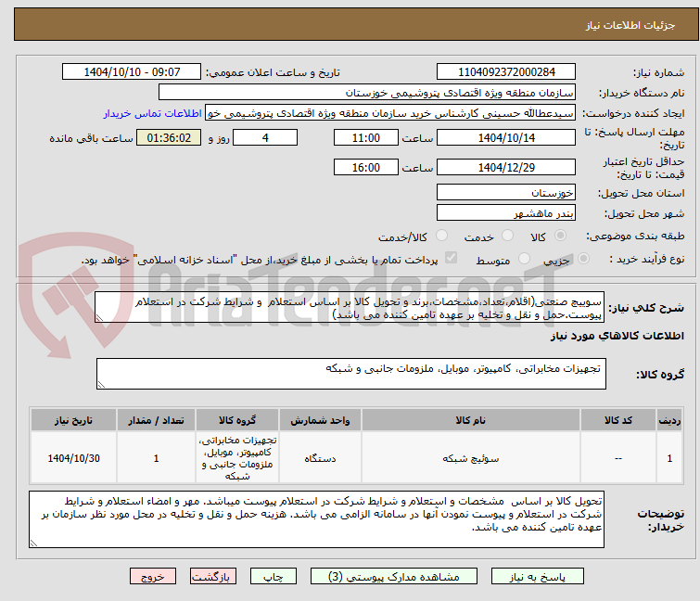
Task: Select the متوسط purchase type radio
Action: pyautogui.click(x=524, y=259)
